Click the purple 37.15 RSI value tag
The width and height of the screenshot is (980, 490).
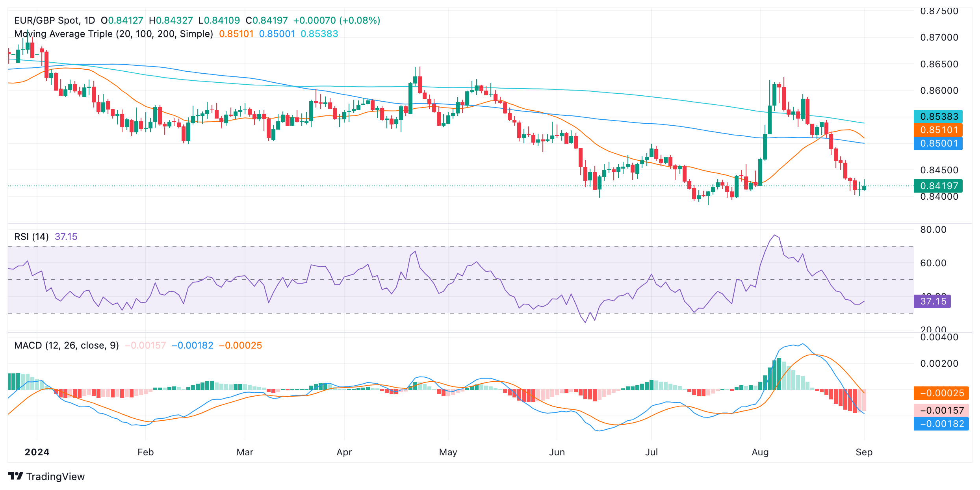932,301
